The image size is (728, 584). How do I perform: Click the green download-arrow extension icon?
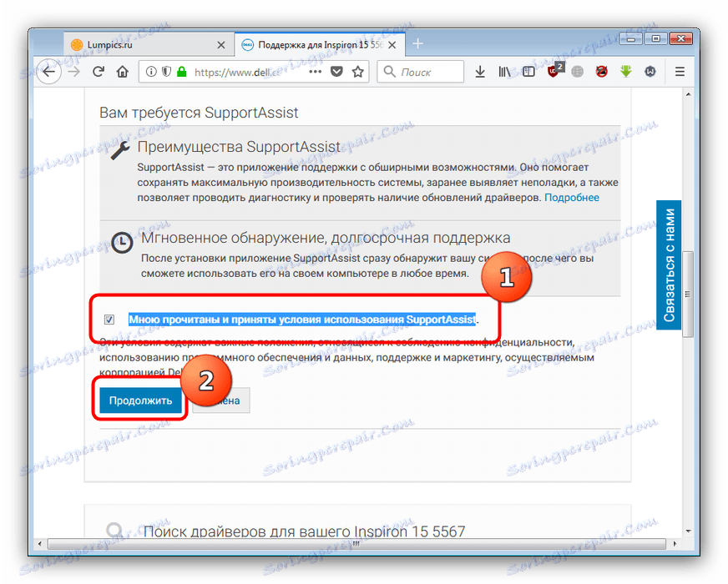(x=626, y=72)
